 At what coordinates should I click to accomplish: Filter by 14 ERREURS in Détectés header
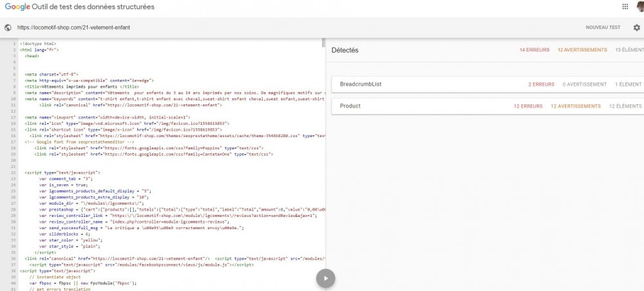click(x=535, y=50)
